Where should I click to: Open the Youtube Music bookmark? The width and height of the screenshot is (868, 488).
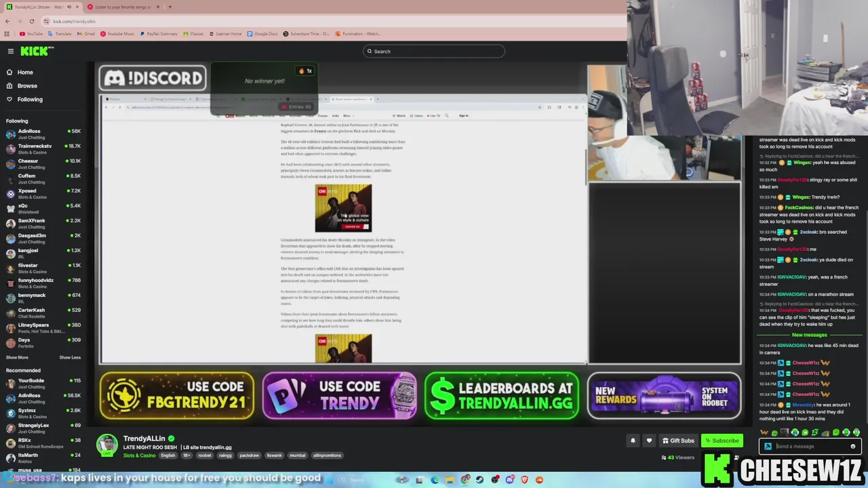pyautogui.click(x=117, y=34)
